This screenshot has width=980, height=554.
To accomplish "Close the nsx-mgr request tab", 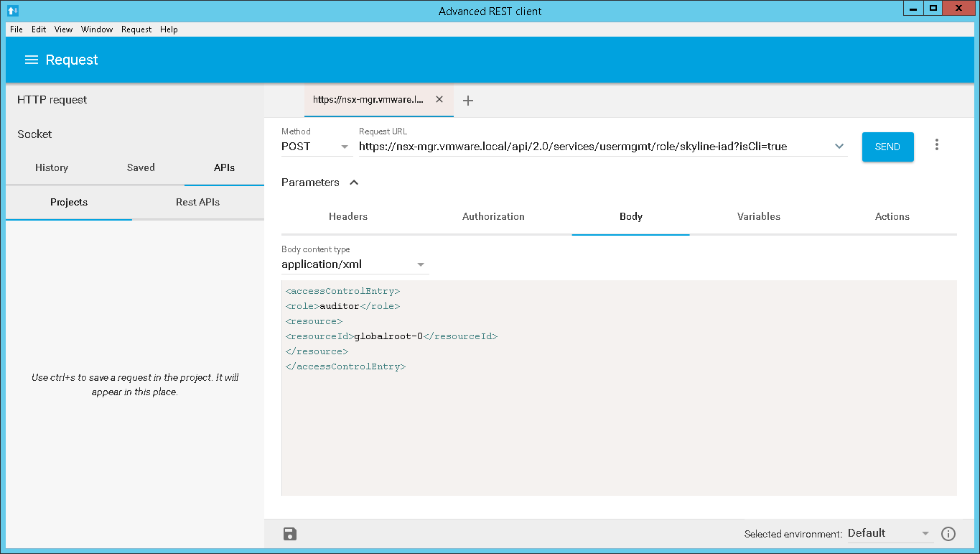I will pos(439,100).
